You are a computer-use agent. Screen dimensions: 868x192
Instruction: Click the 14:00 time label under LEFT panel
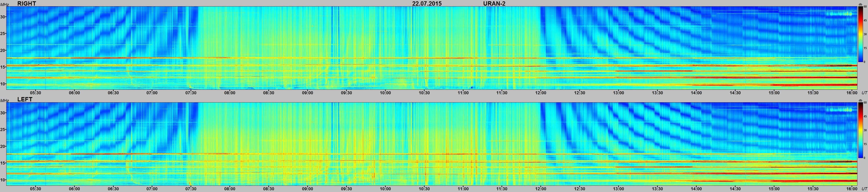pos(696,189)
